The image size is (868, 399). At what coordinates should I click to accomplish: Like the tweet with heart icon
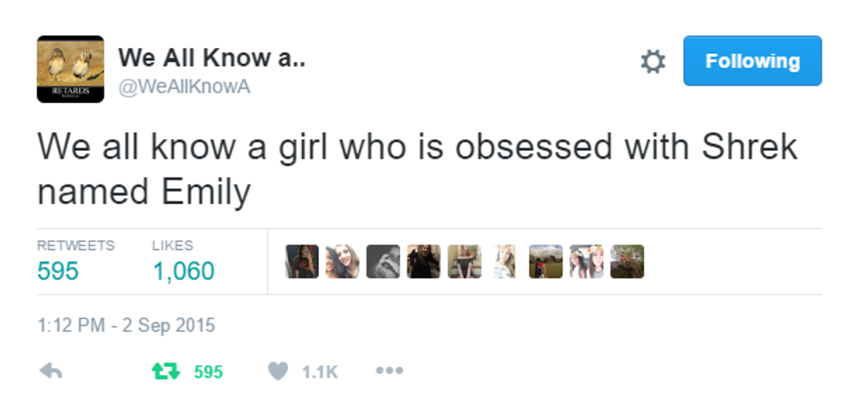[x=278, y=372]
